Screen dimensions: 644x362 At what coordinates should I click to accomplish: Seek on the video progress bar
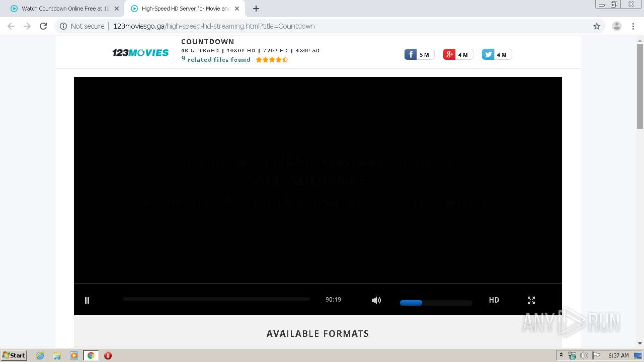coord(216,299)
